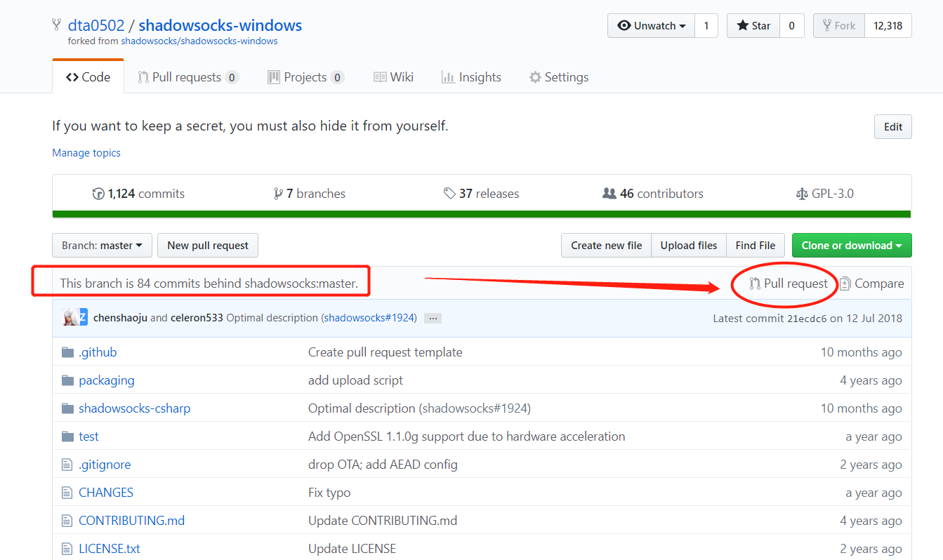This screenshot has height=560, width=943.
Task: Open the Branch: master selector
Action: [101, 245]
